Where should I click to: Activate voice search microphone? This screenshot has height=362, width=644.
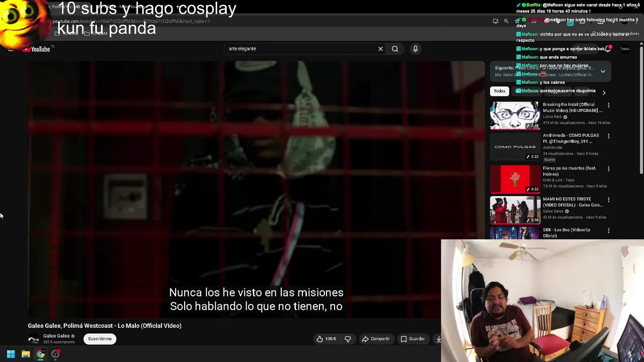click(x=415, y=49)
